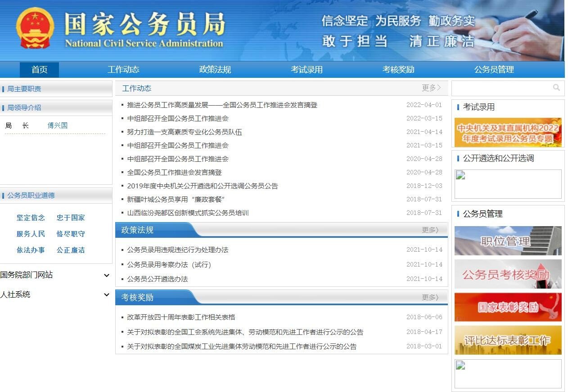Viewport: 568px width, 392px height.
Task: Open the 职位管理 banner image
Action: [508, 241]
